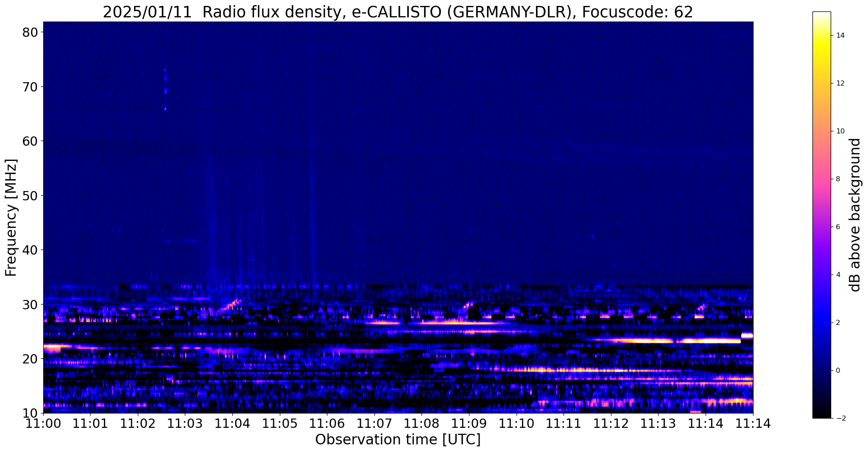Click the 'Frequency [MHz]' y-axis label
The height and width of the screenshot is (452, 868).
point(11,218)
